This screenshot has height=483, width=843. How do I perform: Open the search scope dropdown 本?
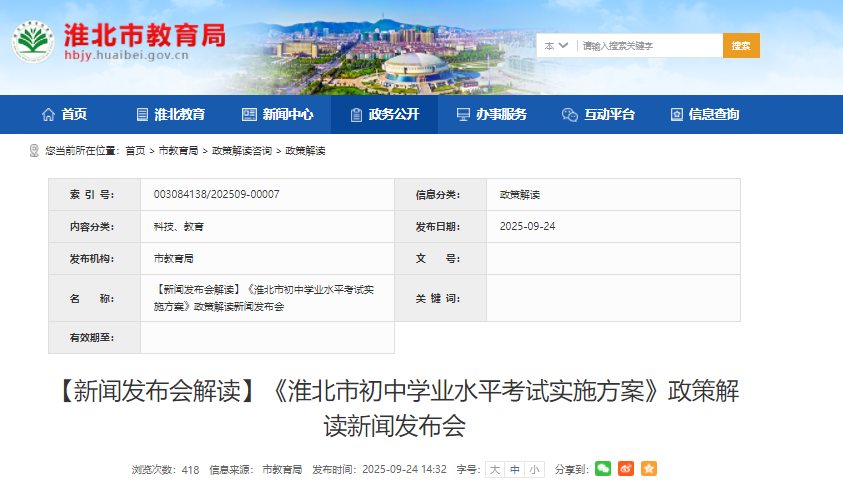556,46
